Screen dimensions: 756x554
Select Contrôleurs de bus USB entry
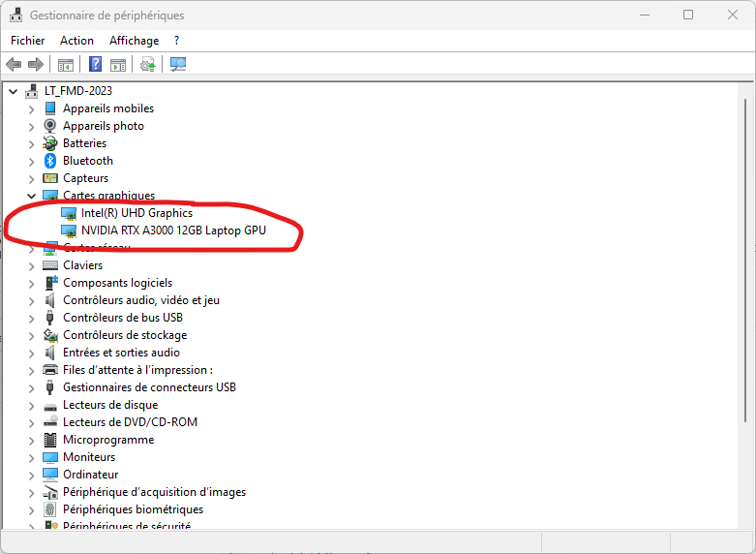[123, 318]
